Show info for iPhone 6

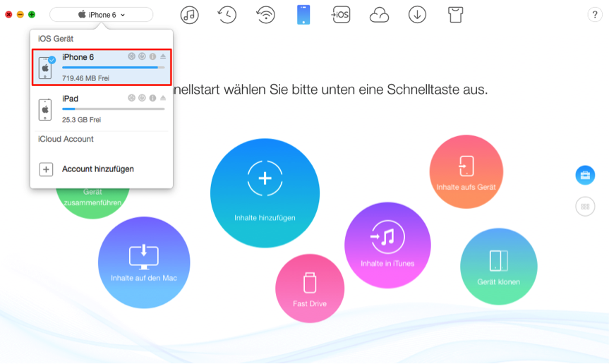[152, 56]
